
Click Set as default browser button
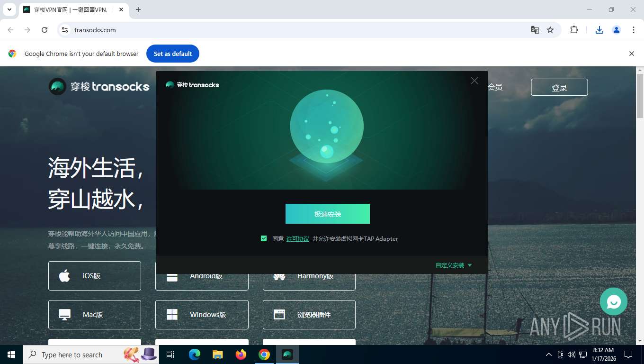tap(173, 54)
